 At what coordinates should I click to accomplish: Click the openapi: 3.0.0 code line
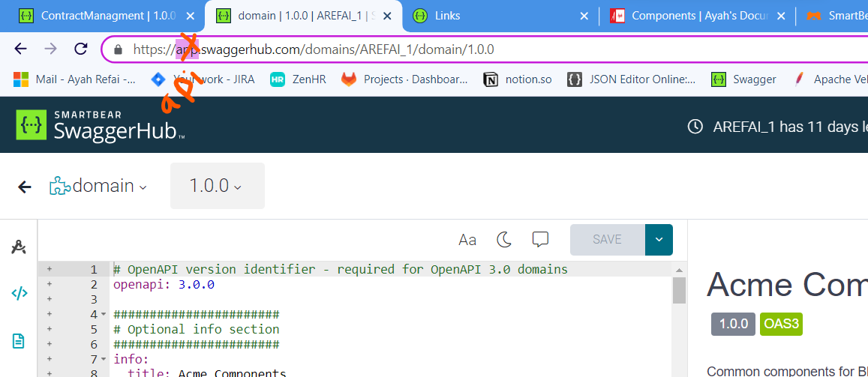164,285
